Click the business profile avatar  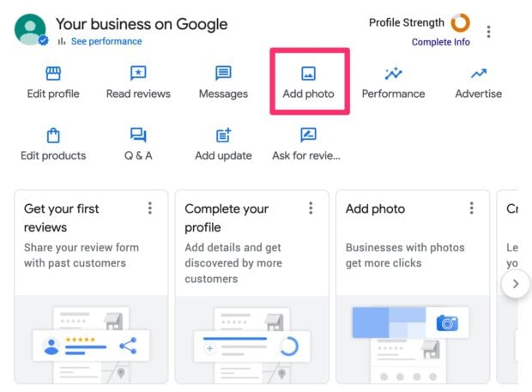[30, 29]
